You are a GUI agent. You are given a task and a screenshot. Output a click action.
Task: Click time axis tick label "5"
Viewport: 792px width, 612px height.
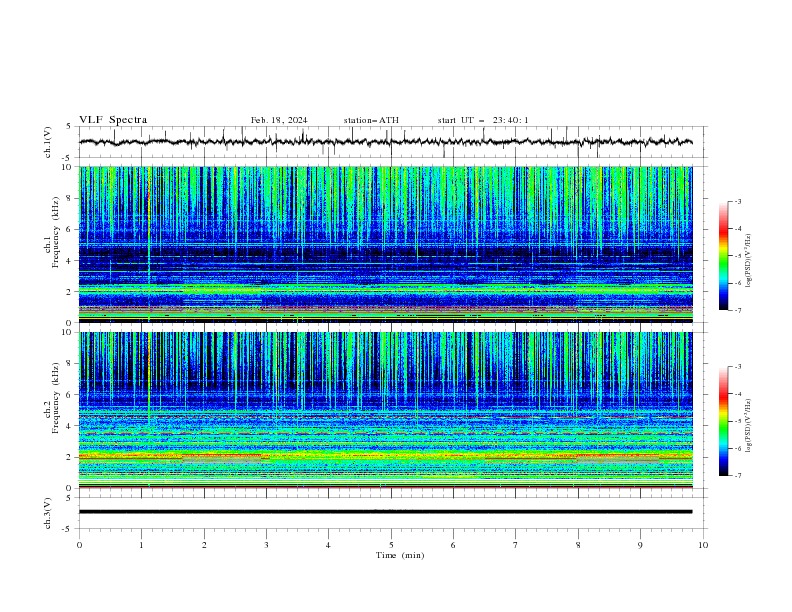coord(391,545)
